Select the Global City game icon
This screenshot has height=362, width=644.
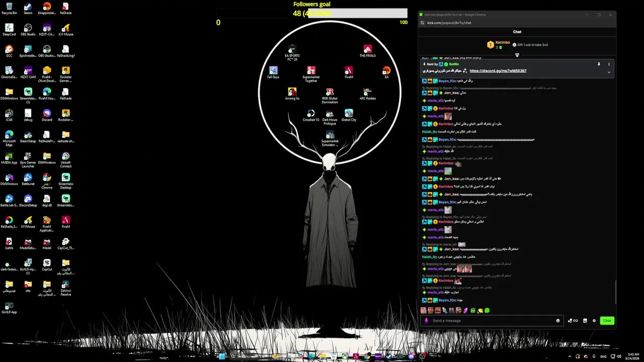[x=349, y=115]
